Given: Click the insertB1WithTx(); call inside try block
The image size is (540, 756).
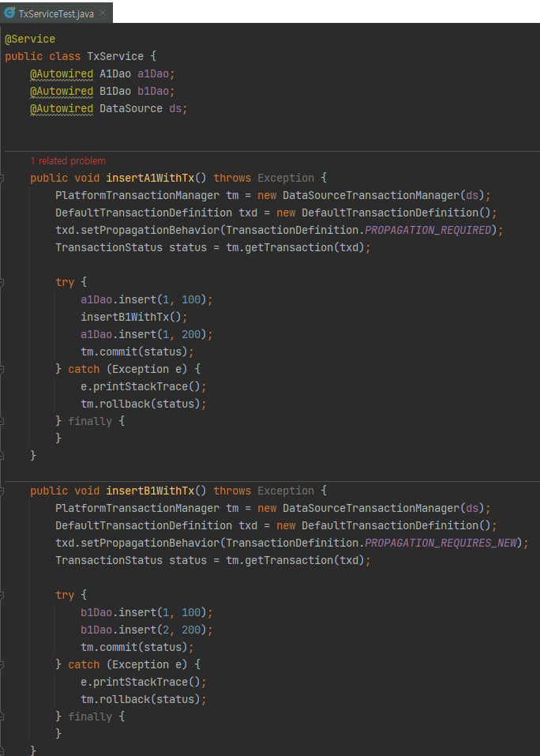Looking at the screenshot, I should (x=134, y=317).
